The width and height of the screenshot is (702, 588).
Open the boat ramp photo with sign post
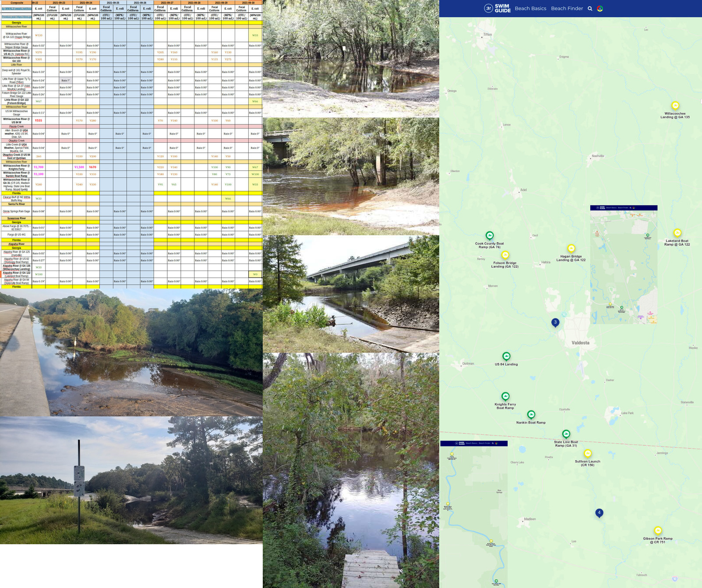(131, 480)
